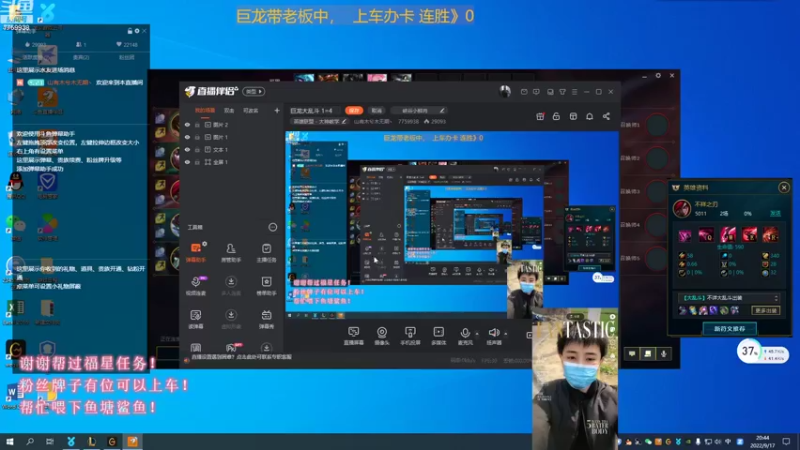Click the layout icon left of the bell

573,116
